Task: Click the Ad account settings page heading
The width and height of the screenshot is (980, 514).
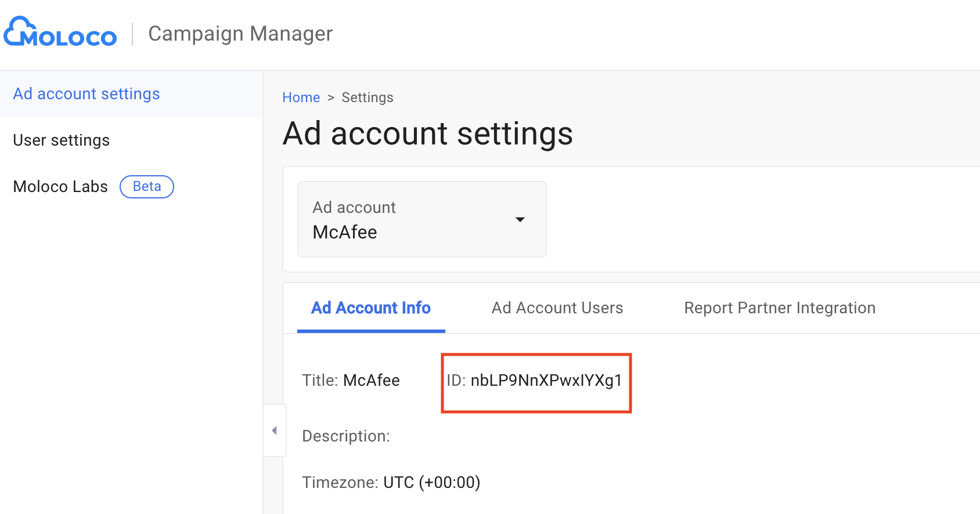Action: pos(428,134)
